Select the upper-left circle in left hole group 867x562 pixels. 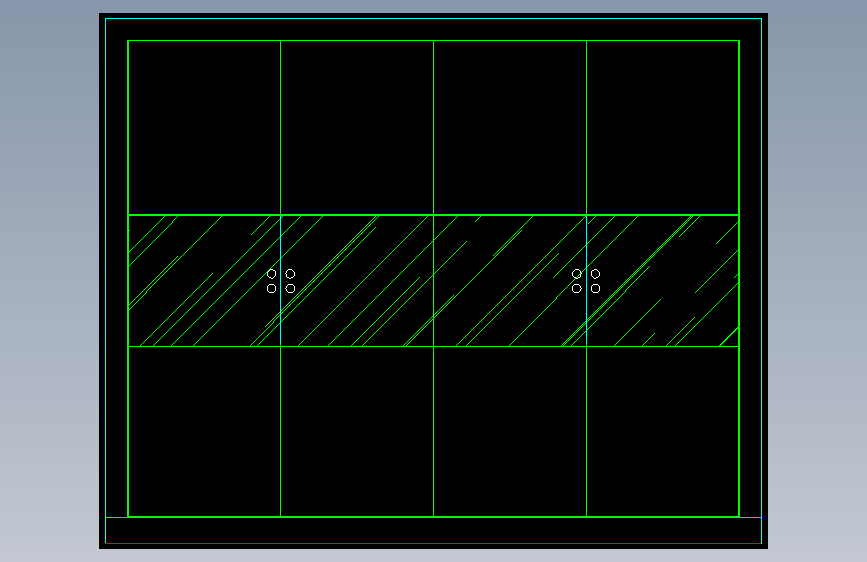coord(271,274)
